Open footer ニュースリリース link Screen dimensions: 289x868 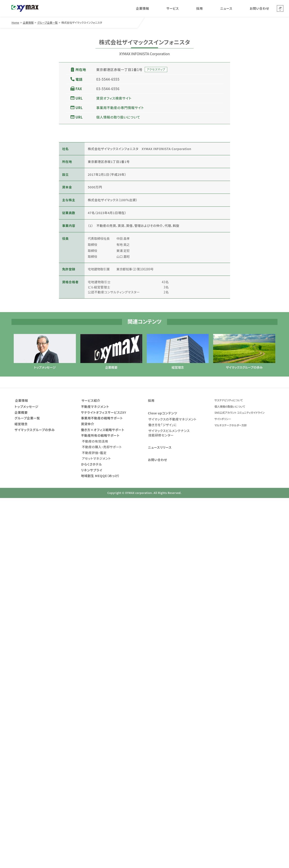coord(160,448)
